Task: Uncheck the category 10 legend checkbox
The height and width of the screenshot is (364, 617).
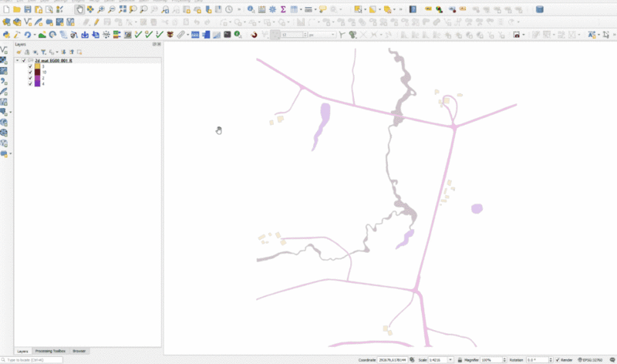Action: point(30,71)
